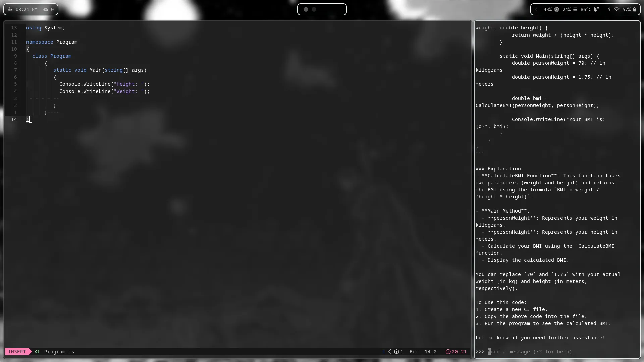Click the cube icon showing 1 in statusline

coord(397,352)
